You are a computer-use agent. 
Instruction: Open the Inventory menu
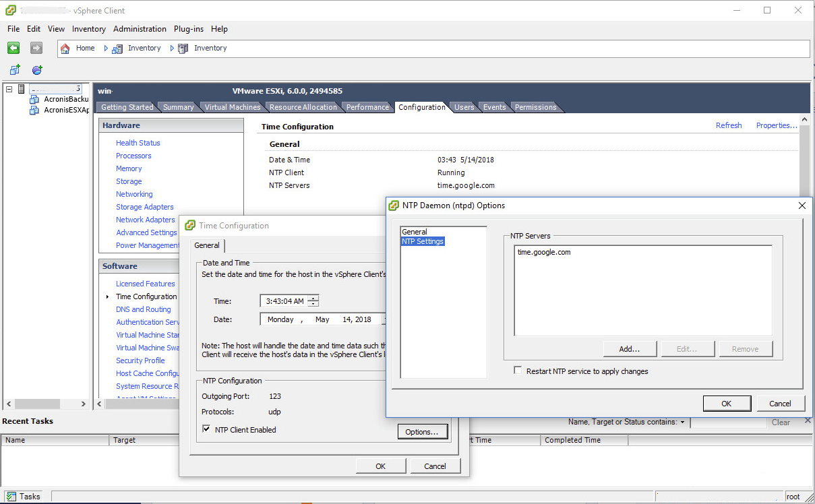click(89, 29)
